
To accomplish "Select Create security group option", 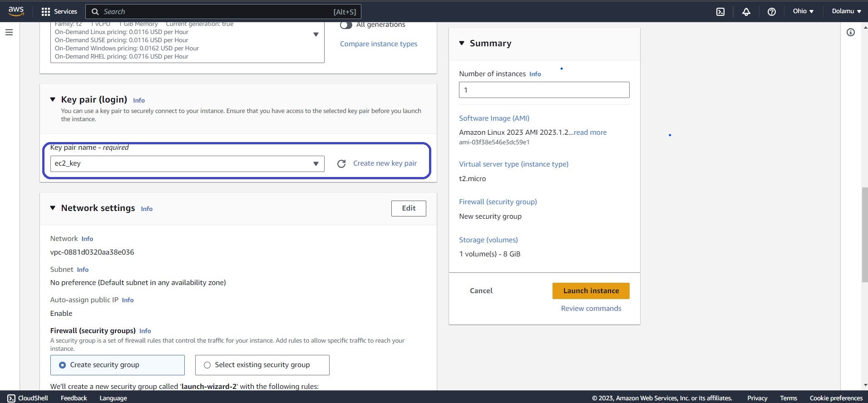I will pyautogui.click(x=118, y=365).
